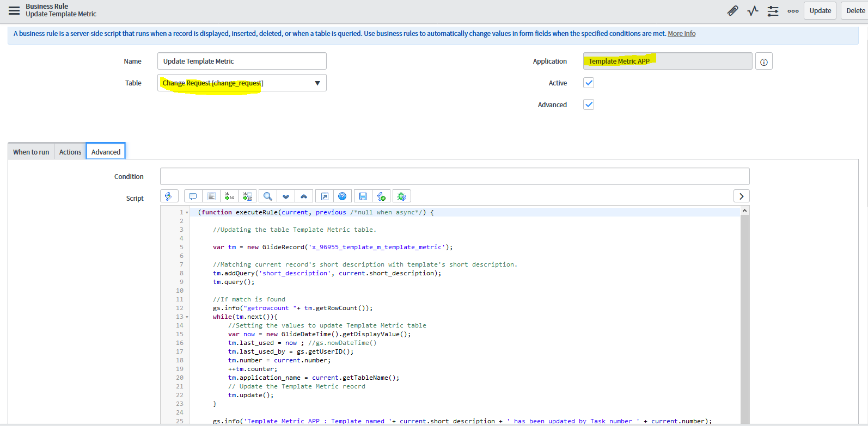The image size is (868, 426).
Task: Switch to the Actions tab
Action: [70, 152]
